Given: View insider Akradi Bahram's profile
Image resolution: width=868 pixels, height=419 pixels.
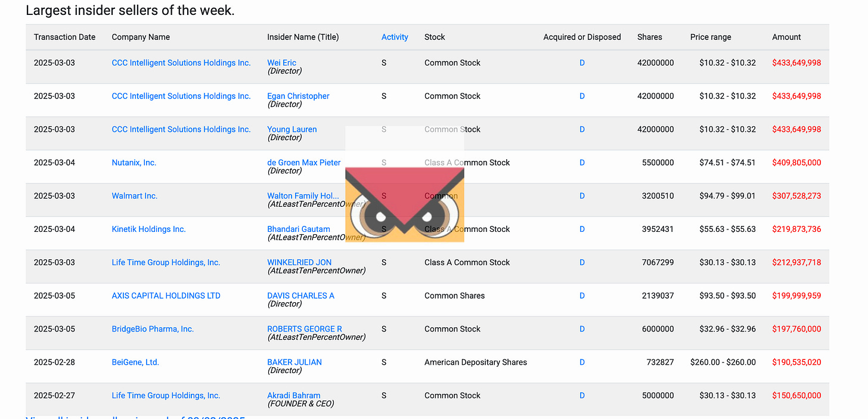Looking at the screenshot, I should coord(294,396).
